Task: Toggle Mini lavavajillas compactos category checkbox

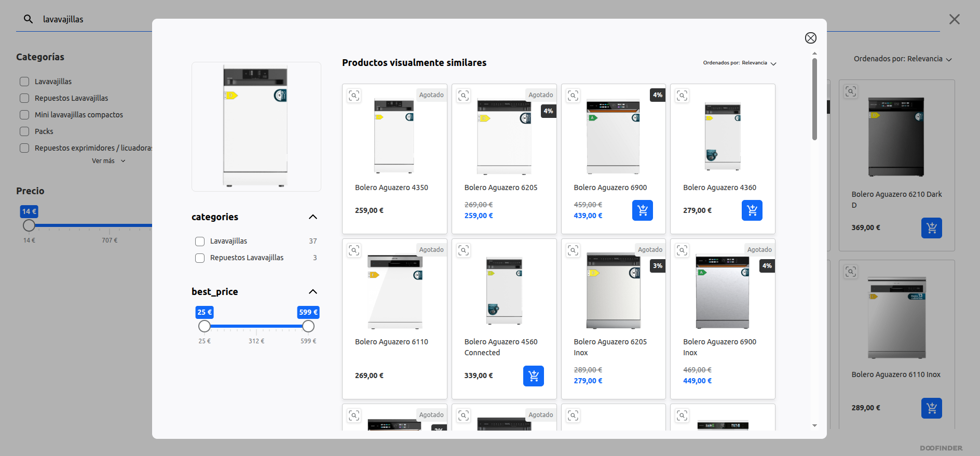Action: click(24, 115)
